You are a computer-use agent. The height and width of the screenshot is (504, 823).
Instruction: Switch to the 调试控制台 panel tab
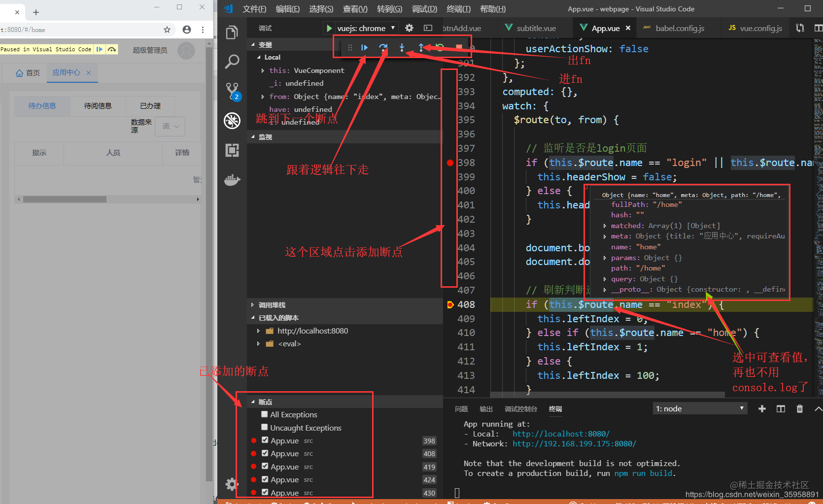pos(520,409)
